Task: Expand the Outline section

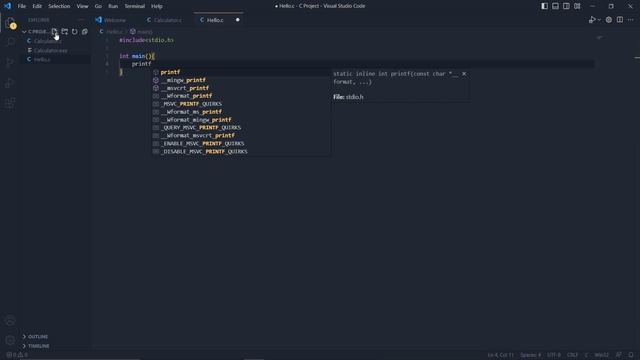Action: click(38, 337)
